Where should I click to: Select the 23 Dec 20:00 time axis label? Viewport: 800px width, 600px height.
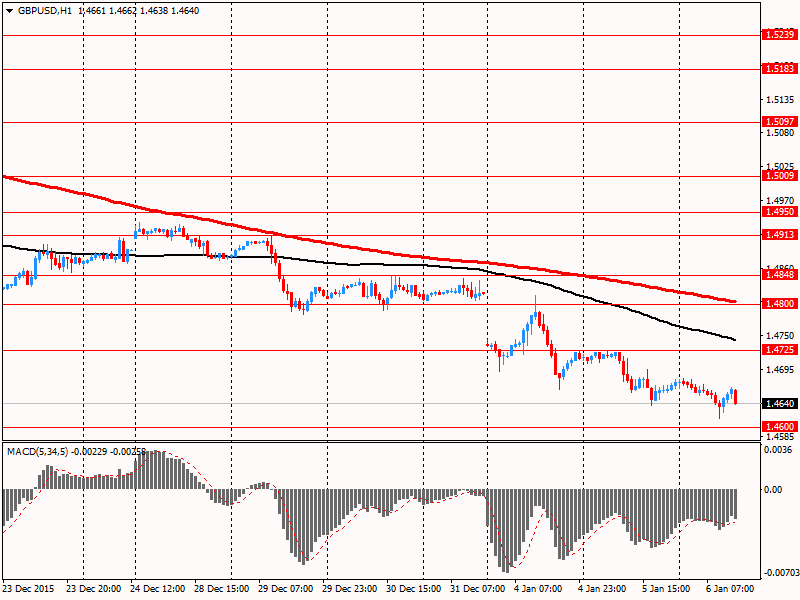click(x=93, y=589)
